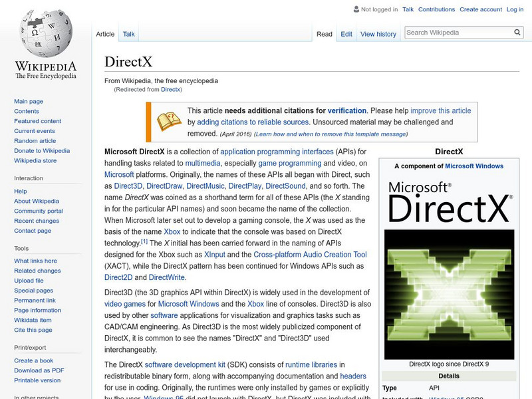This screenshot has width=532, height=399.
Task: Open the DirectPlay link
Action: click(245, 186)
